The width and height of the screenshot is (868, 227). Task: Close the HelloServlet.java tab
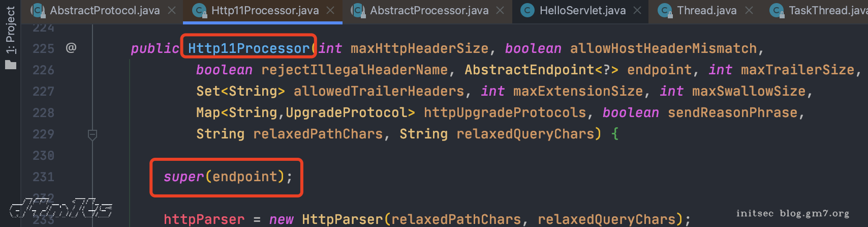pos(637,10)
